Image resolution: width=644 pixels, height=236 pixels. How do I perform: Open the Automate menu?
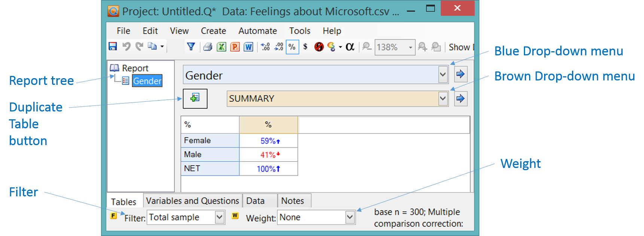click(x=257, y=31)
